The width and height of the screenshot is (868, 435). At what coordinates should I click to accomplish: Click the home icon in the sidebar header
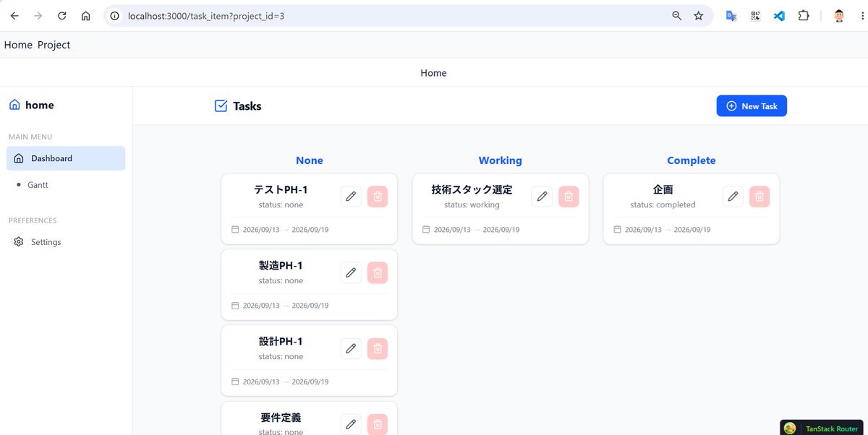pos(14,105)
